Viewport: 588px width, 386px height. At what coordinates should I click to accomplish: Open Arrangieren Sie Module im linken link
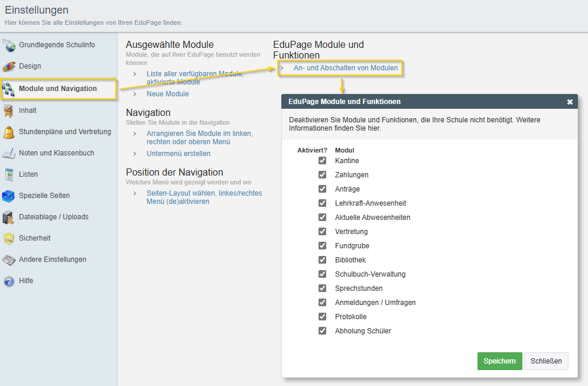tap(200, 138)
